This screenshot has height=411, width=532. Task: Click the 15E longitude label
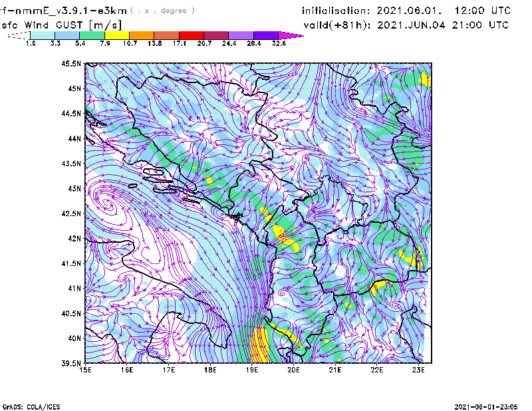(85, 370)
